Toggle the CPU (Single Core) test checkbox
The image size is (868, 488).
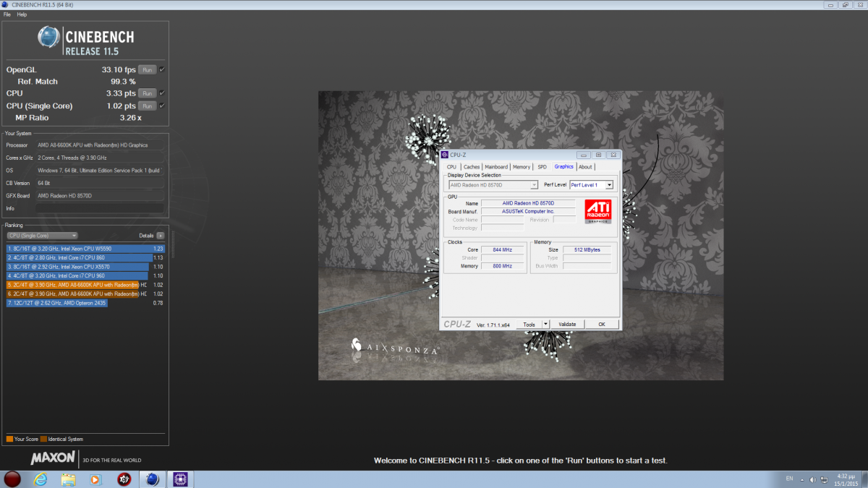click(162, 106)
